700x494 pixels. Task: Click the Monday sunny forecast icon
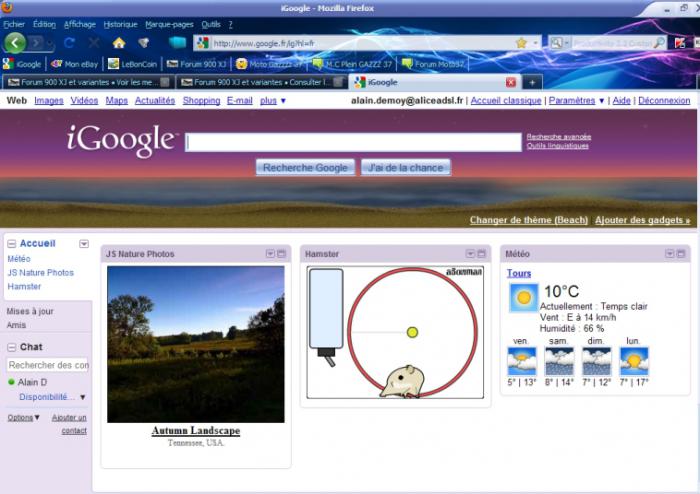(634, 361)
